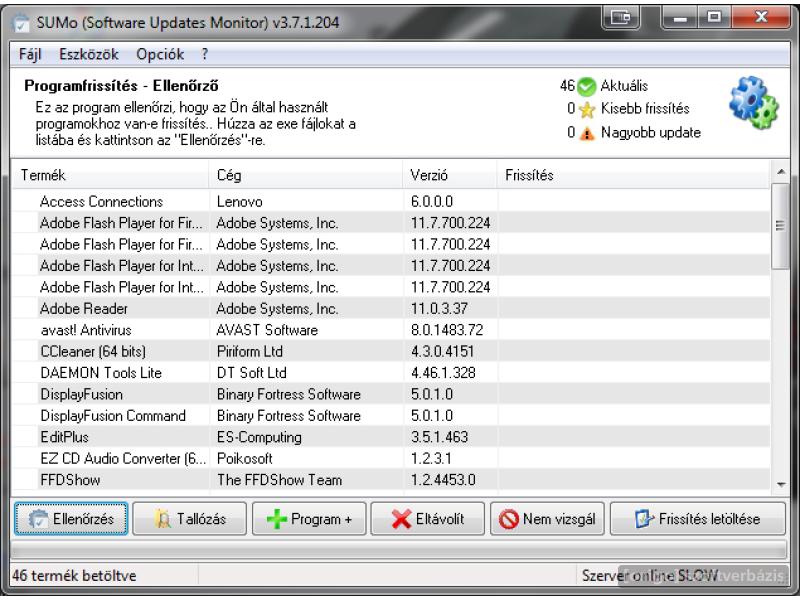Select the EZ CD Audio Converter row

pos(391,459)
